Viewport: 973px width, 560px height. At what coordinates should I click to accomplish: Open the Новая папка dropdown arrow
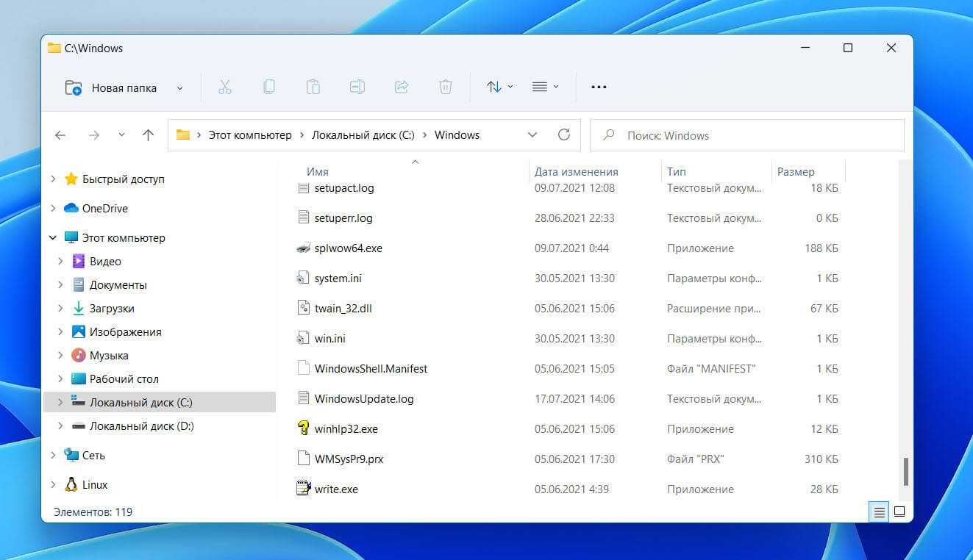click(179, 88)
